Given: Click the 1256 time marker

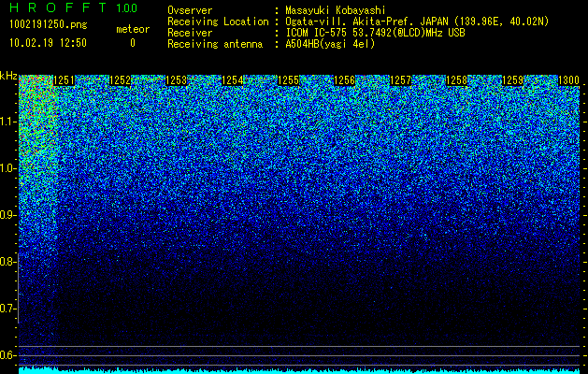Looking at the screenshot, I should [345, 80].
